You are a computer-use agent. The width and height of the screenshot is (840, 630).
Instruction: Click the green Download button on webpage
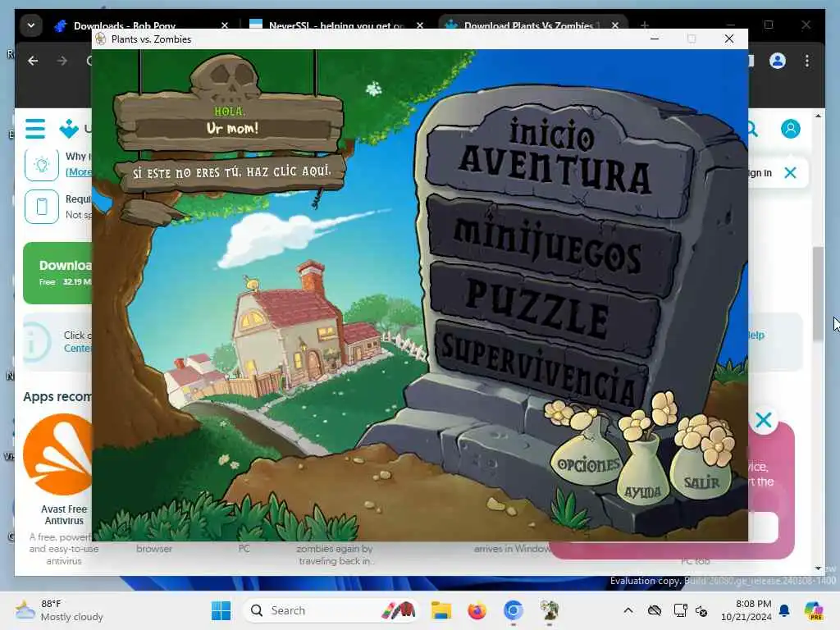pos(57,273)
